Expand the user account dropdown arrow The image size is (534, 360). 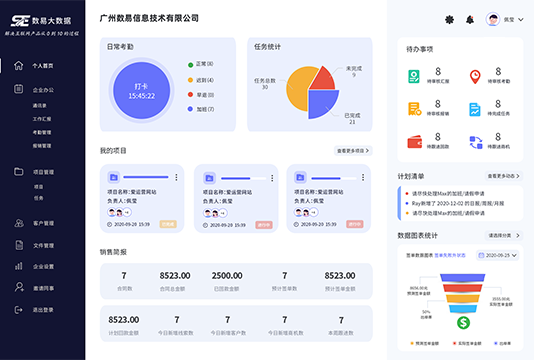click(521, 20)
